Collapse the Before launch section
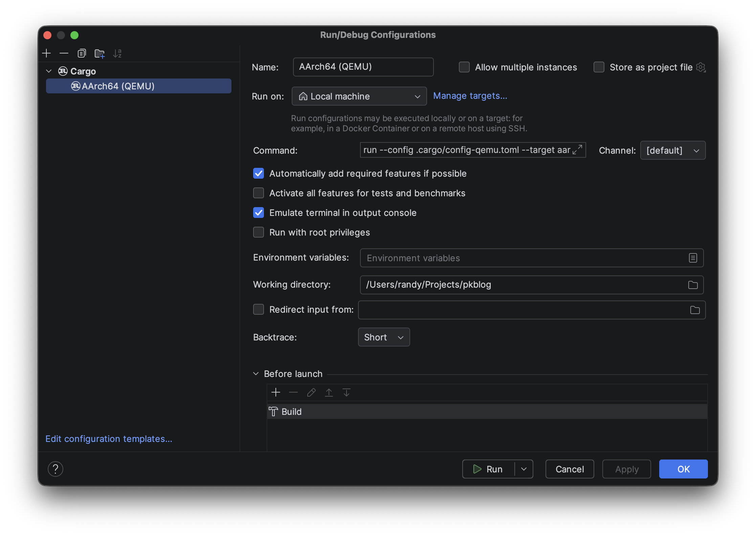The height and width of the screenshot is (536, 756). (255, 374)
